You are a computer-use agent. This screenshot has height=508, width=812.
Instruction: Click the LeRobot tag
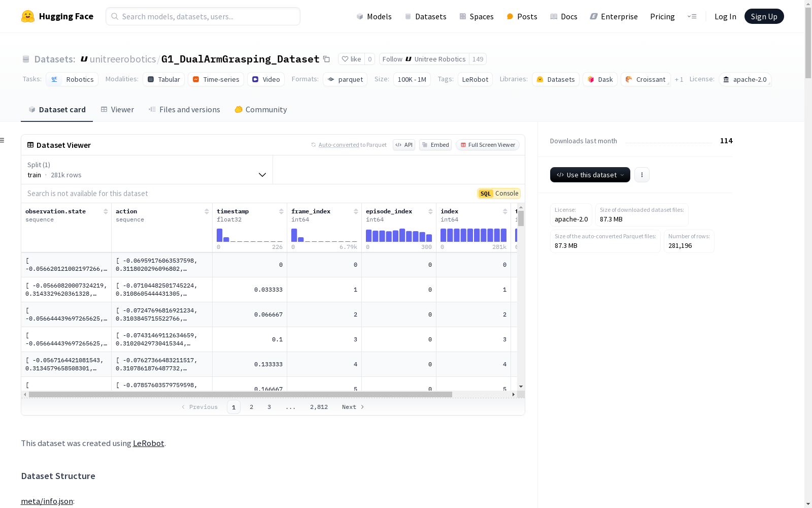point(475,79)
